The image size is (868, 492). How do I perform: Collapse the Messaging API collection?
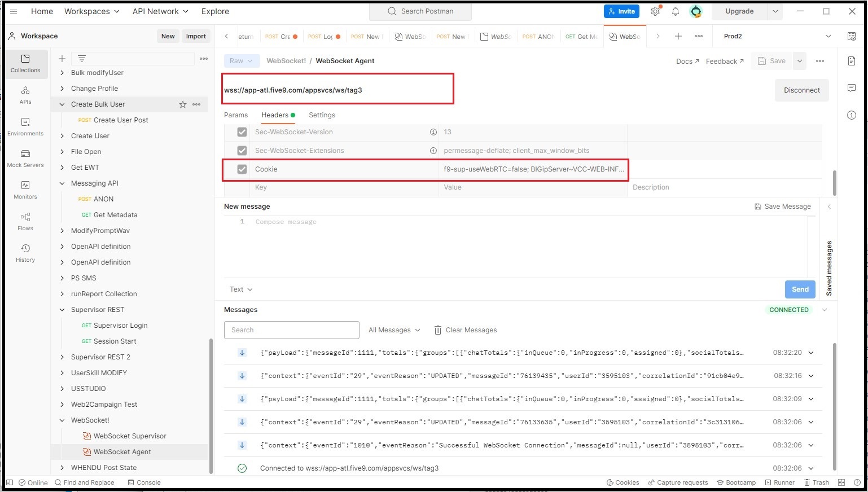click(62, 183)
